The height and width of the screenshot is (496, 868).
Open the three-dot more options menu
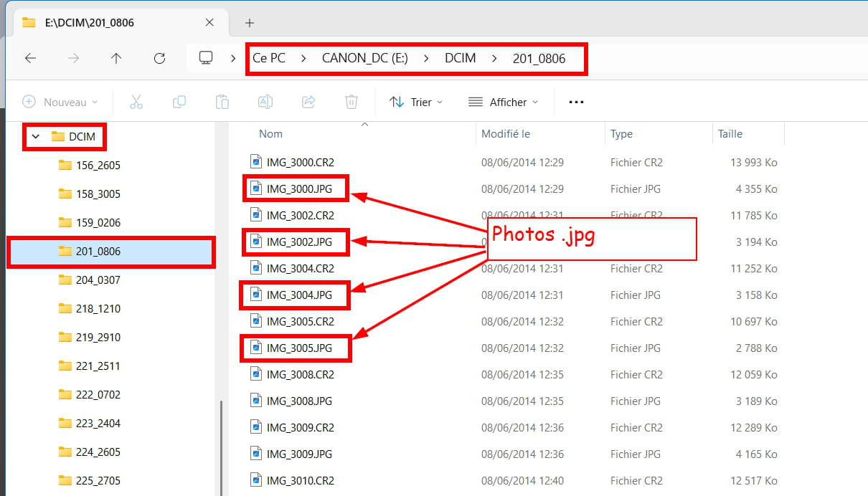pyautogui.click(x=576, y=102)
